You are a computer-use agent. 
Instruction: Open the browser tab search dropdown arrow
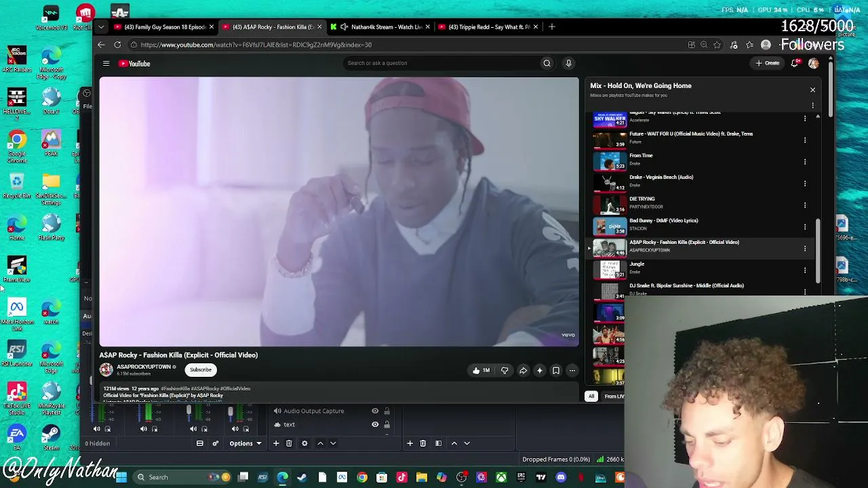101,27
